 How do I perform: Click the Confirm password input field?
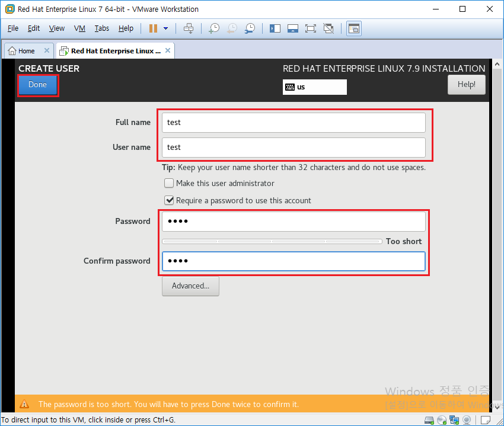294,261
